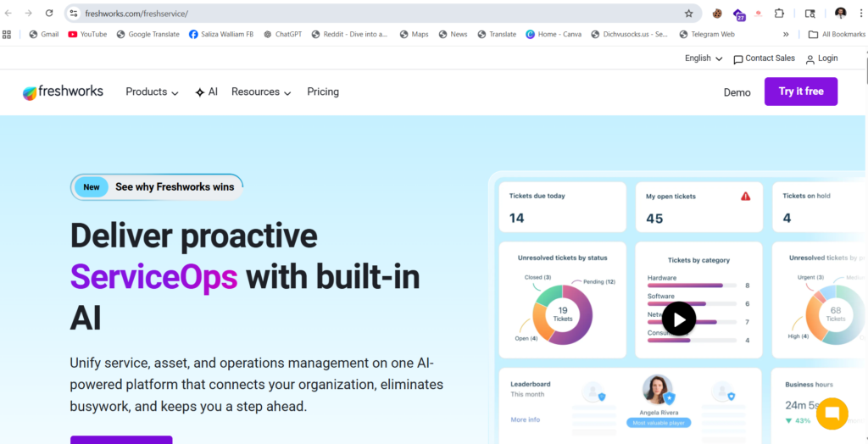The width and height of the screenshot is (868, 444).
Task: Click the Try it free button
Action: pyautogui.click(x=800, y=92)
